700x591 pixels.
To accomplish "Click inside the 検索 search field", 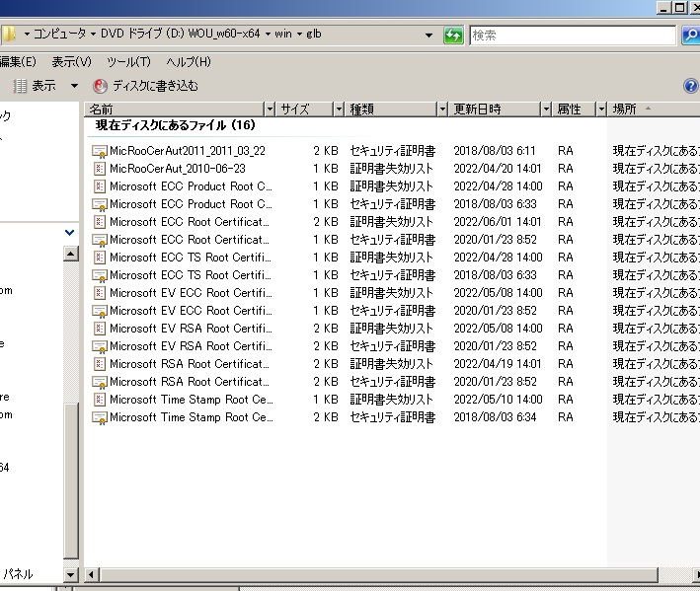I will pyautogui.click(x=573, y=36).
